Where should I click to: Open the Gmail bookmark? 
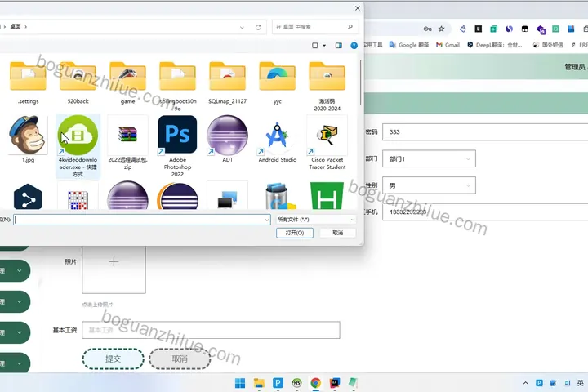click(448, 45)
